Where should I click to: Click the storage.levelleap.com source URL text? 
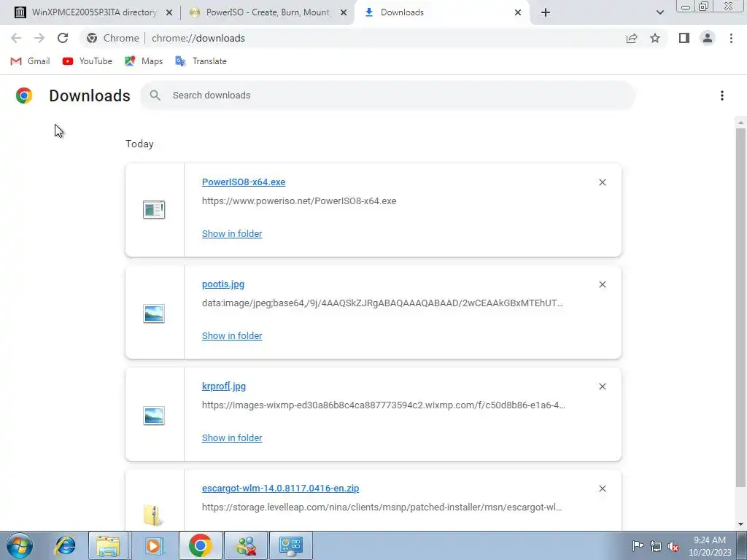pos(382,507)
